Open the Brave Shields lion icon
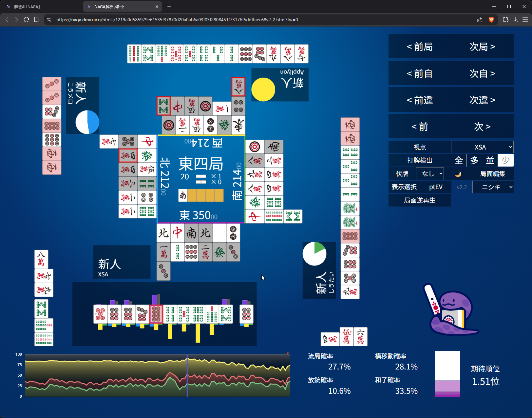532x418 pixels. [x=491, y=20]
